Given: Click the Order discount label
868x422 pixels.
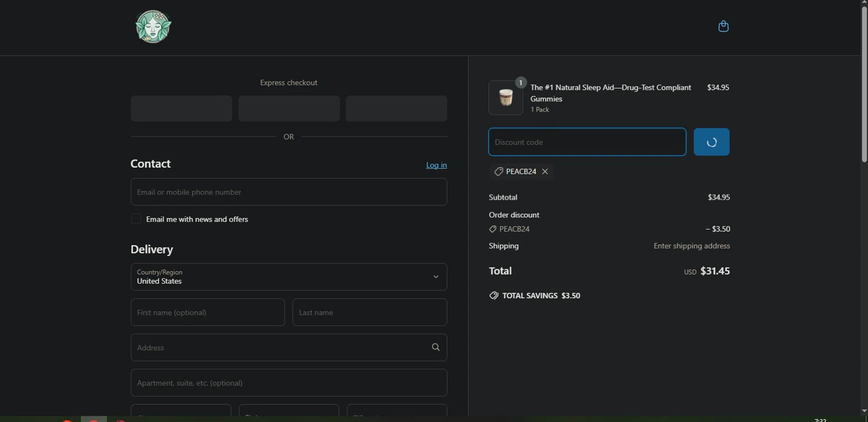Looking at the screenshot, I should [x=514, y=214].
